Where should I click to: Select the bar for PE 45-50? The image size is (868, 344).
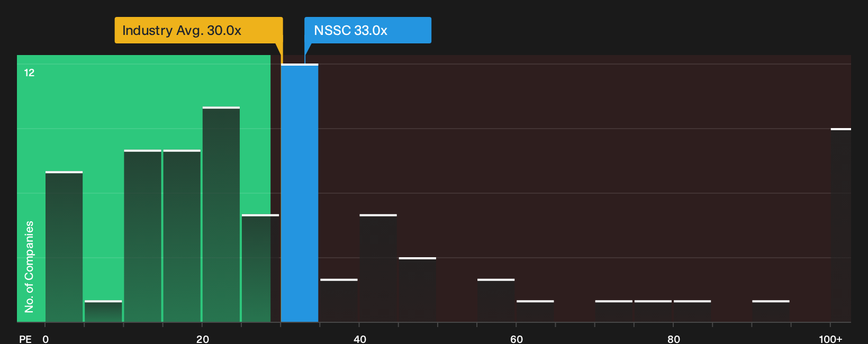pos(418,289)
